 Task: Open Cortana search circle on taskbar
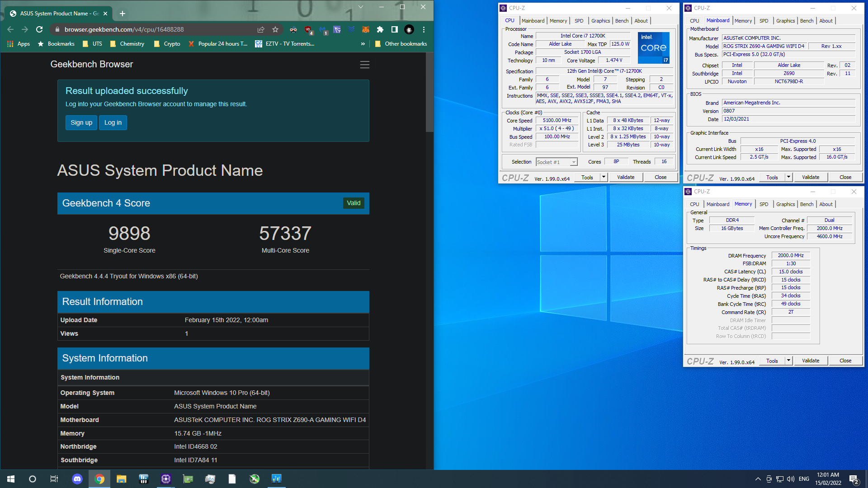click(32, 479)
